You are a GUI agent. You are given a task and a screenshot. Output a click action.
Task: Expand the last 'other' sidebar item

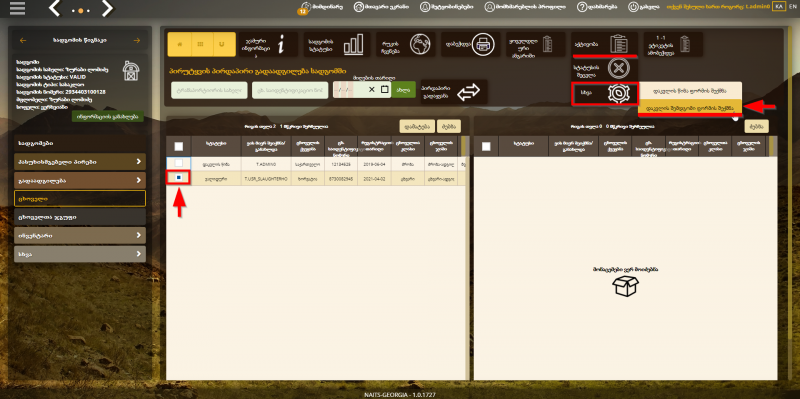tap(80, 254)
